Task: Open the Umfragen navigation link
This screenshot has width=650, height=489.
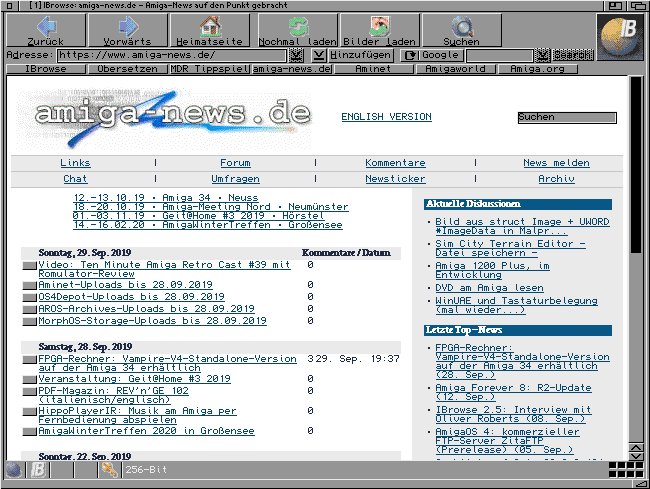Action: tap(235, 179)
